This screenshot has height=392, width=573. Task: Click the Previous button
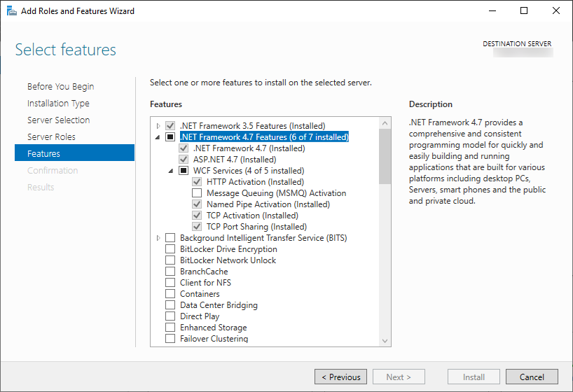(340, 377)
